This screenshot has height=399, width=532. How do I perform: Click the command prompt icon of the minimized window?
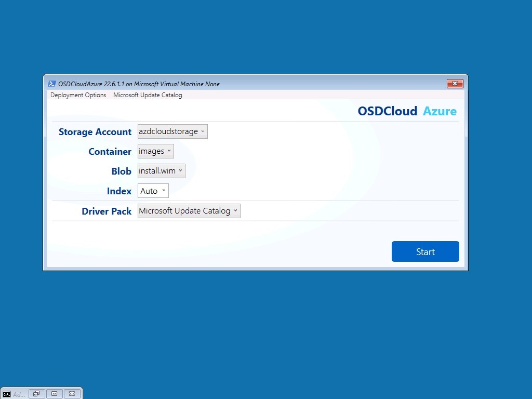click(x=6, y=394)
